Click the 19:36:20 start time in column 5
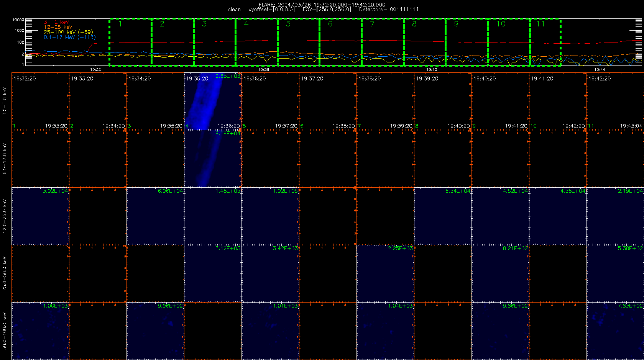The width and height of the screenshot is (644, 360). (x=255, y=79)
